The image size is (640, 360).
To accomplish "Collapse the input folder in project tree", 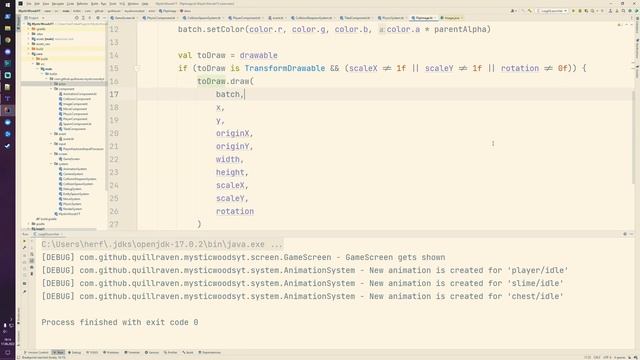I will [x=51, y=144].
